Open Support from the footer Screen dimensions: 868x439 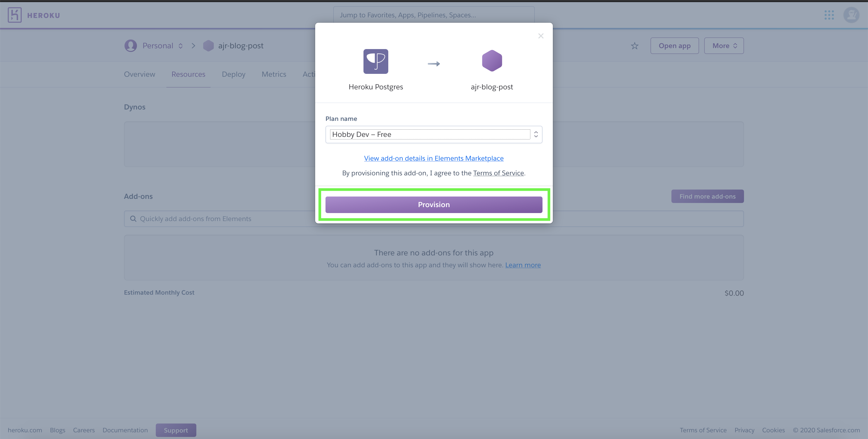pos(176,430)
